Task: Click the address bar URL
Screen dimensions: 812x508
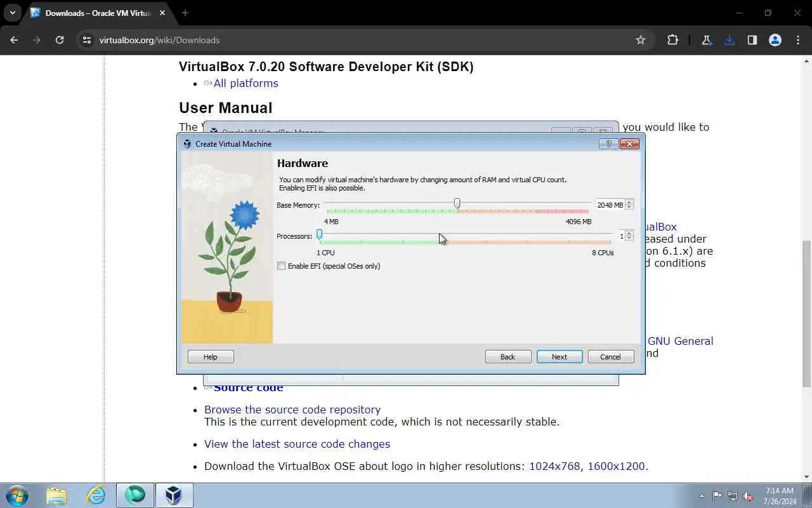Action: [x=159, y=40]
